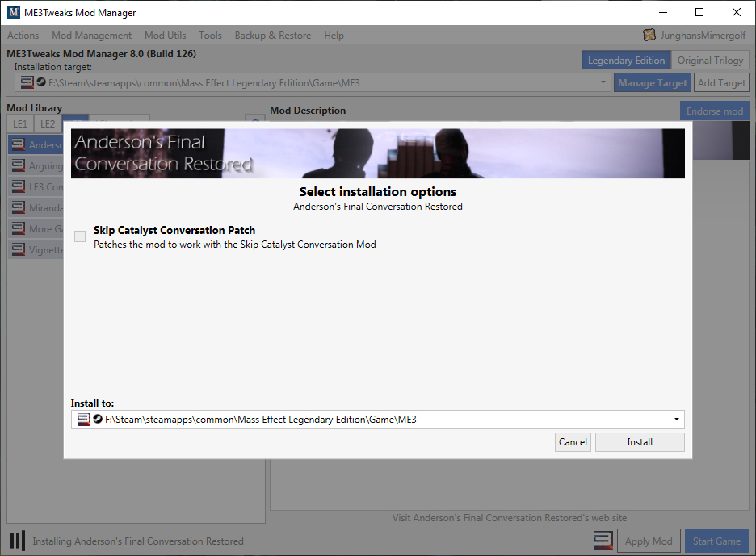Click the Steam icon in Installation target field
The image size is (756, 556).
tap(41, 82)
